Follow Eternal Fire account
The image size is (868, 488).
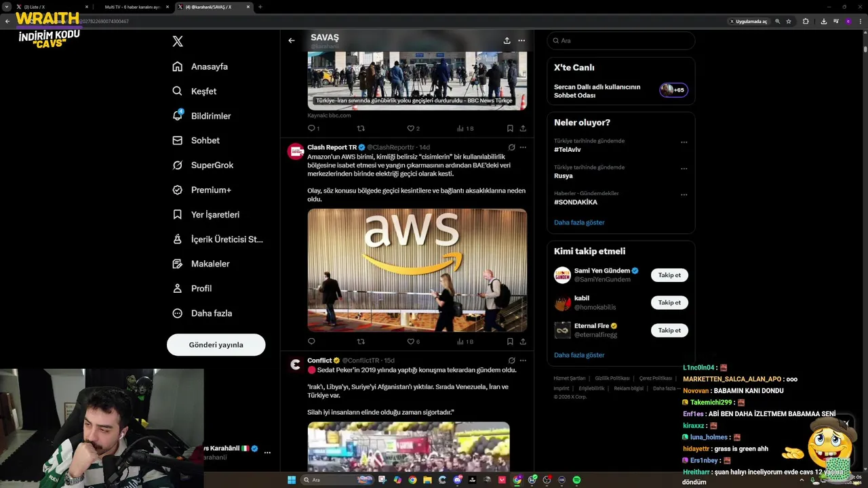coord(669,330)
